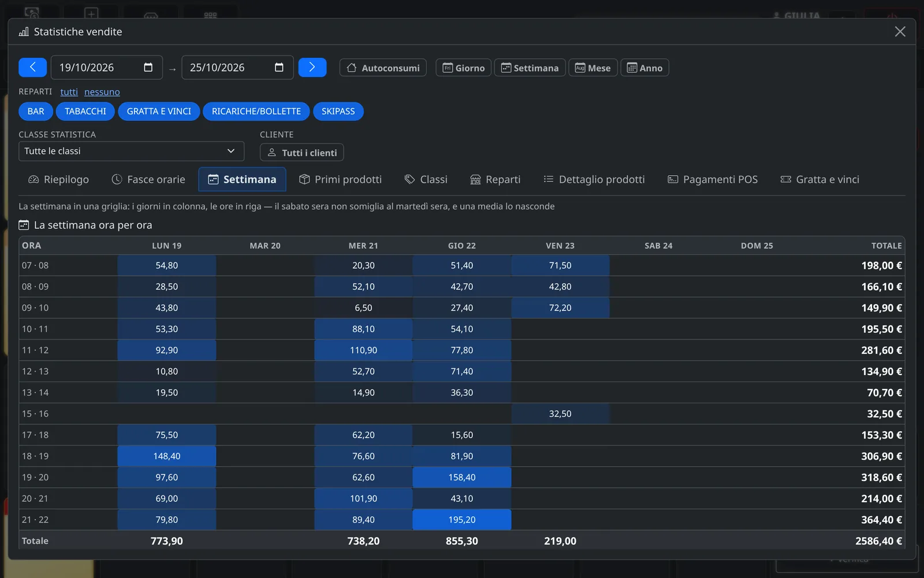Click the end date field 25/10/2026
The image size is (924, 578).
point(237,68)
